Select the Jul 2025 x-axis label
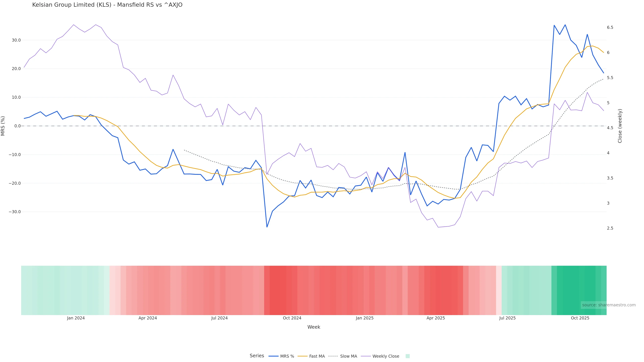The height and width of the screenshot is (362, 644). 507,318
